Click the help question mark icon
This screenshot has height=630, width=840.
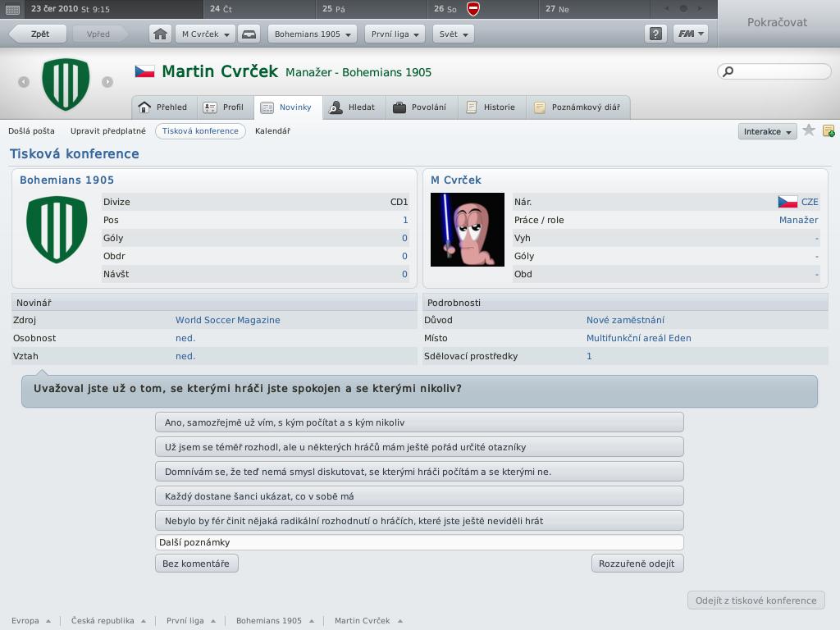coord(655,34)
